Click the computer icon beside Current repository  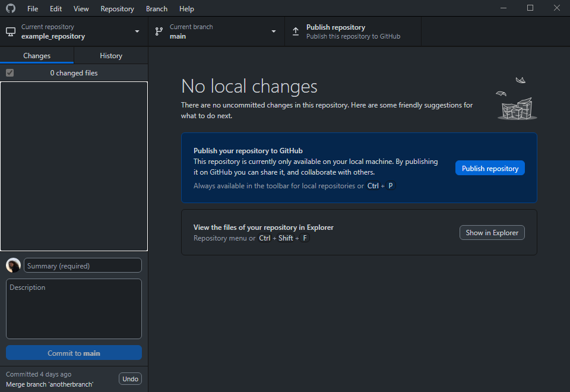pyautogui.click(x=11, y=31)
